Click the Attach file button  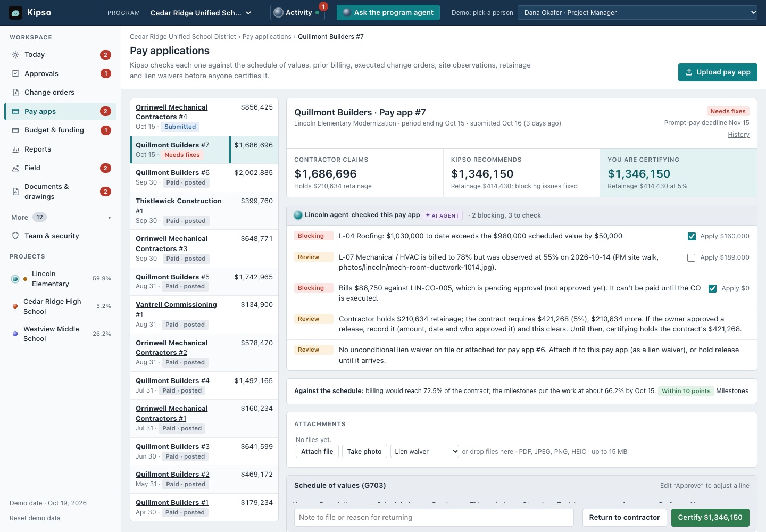click(x=317, y=452)
